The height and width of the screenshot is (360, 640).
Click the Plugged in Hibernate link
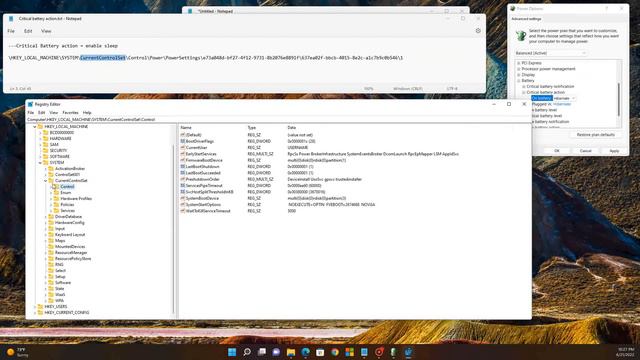click(562, 104)
